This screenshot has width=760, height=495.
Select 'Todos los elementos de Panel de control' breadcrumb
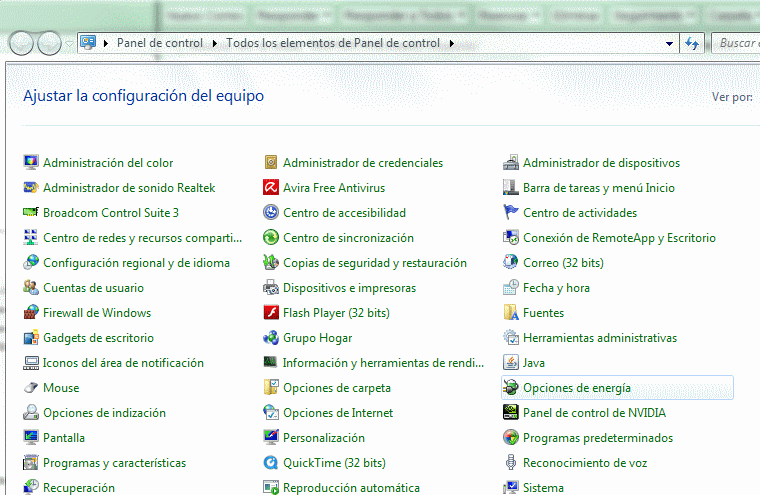pyautogui.click(x=333, y=43)
